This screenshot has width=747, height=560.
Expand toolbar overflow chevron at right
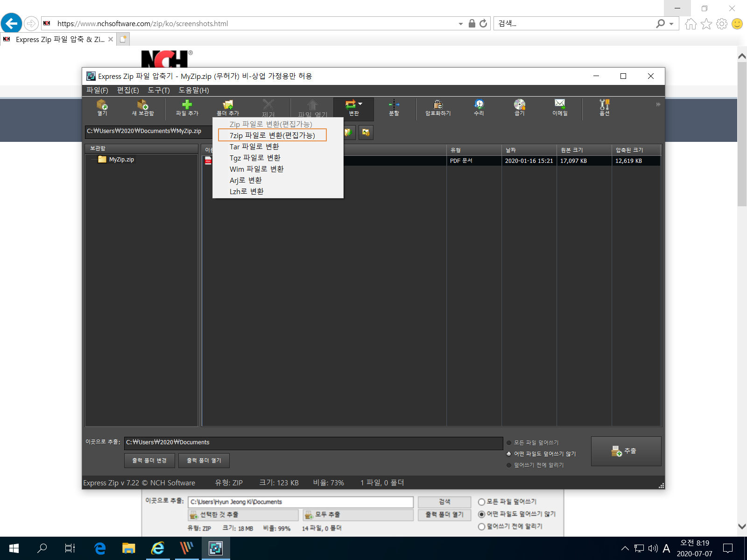pos(658,104)
